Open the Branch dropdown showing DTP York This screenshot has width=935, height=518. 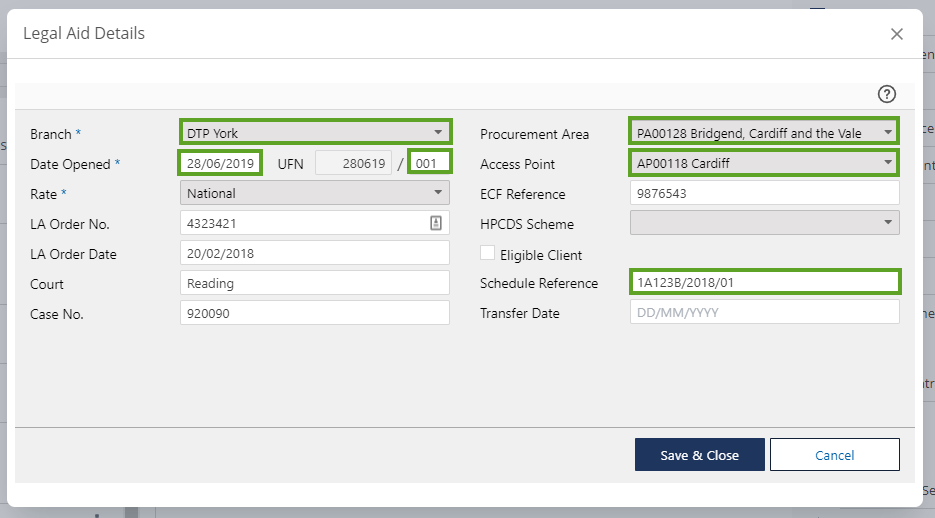[315, 132]
